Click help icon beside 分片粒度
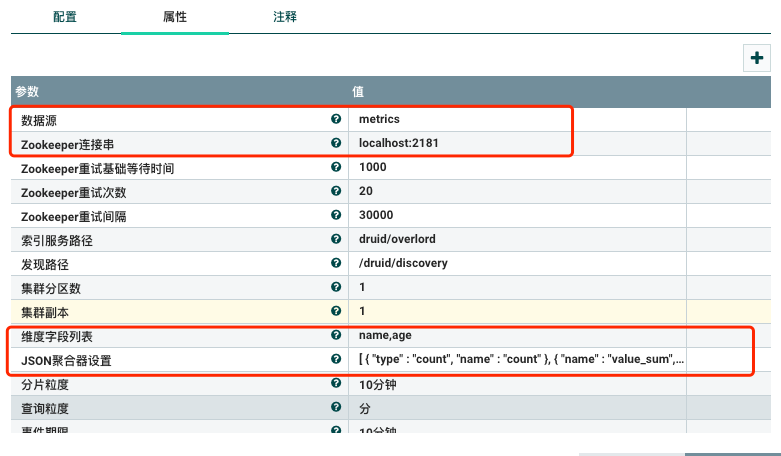Viewport: 781px width, 456px height. [336, 383]
